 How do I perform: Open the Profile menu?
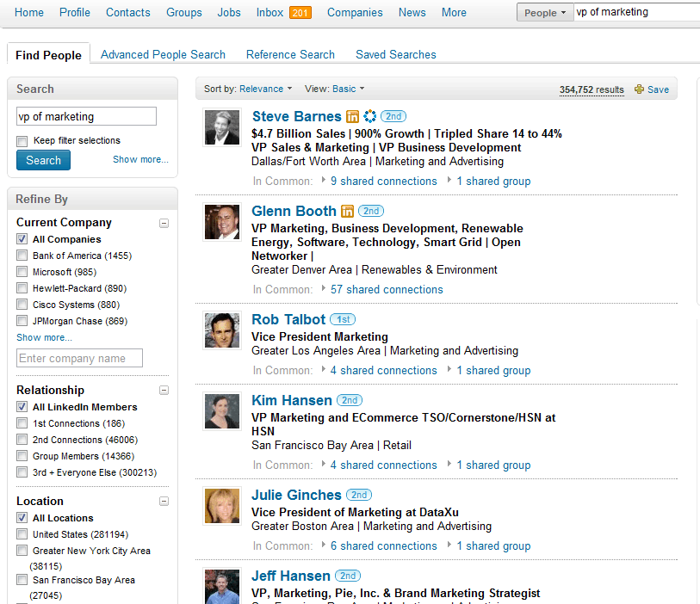(x=75, y=13)
